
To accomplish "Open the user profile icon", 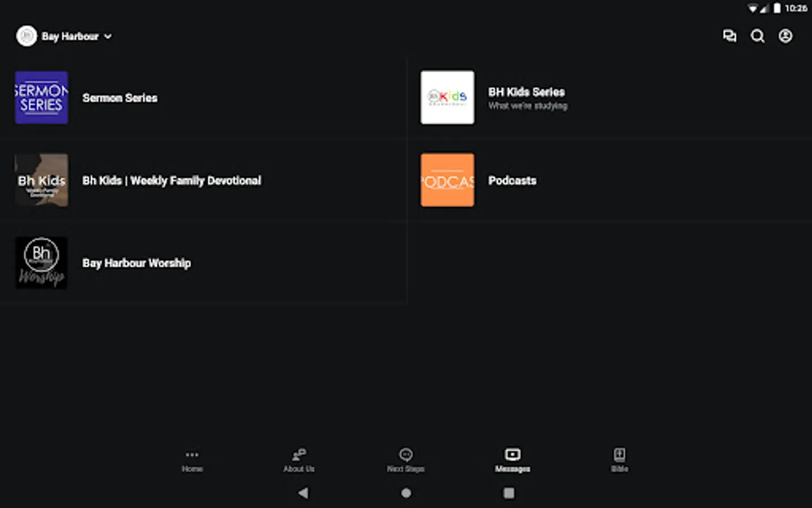I will [x=785, y=36].
